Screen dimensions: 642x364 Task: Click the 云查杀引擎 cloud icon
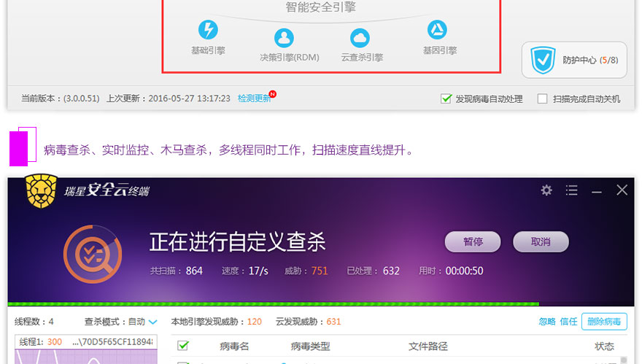360,38
